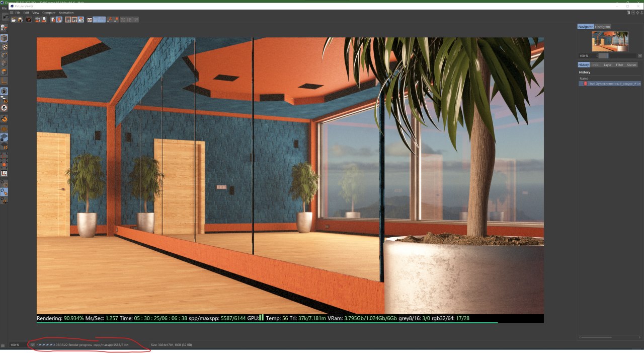Viewport: 644px width, 353px height.
Task: Stop the render with the Stop Rendering icon
Action: tap(29, 19)
